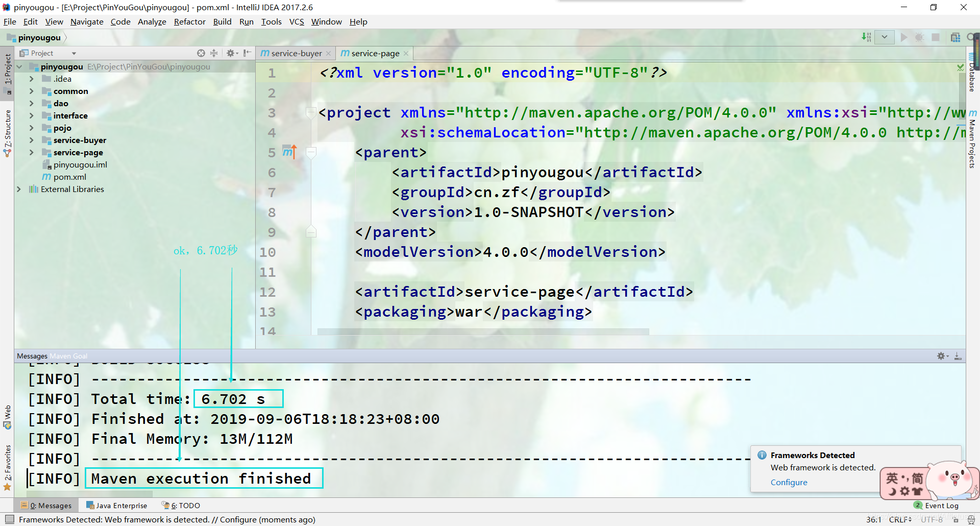Open Database tool window sidebar tab
Screen dimensions: 980x526
click(x=972, y=73)
